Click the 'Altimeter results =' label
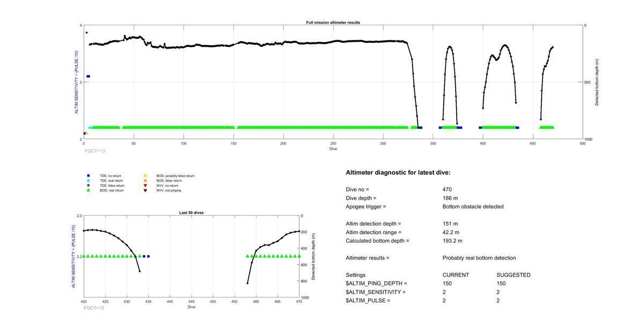This screenshot has height=334, width=644. pos(368,258)
